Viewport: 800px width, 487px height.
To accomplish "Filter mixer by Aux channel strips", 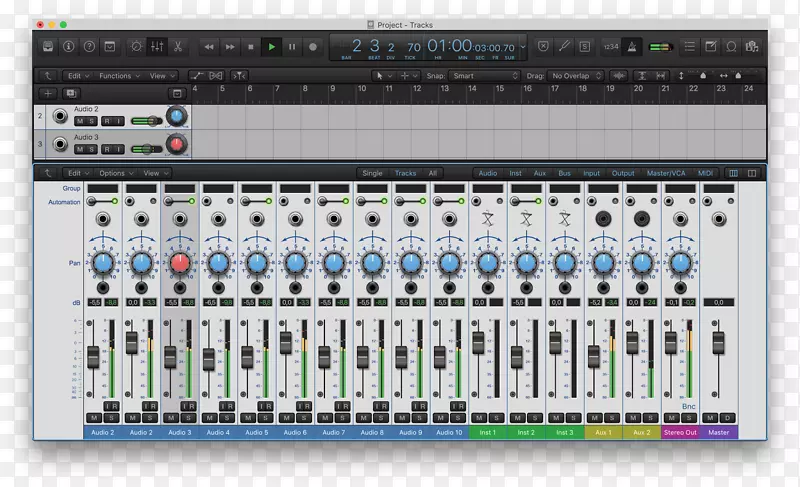I will click(x=540, y=173).
